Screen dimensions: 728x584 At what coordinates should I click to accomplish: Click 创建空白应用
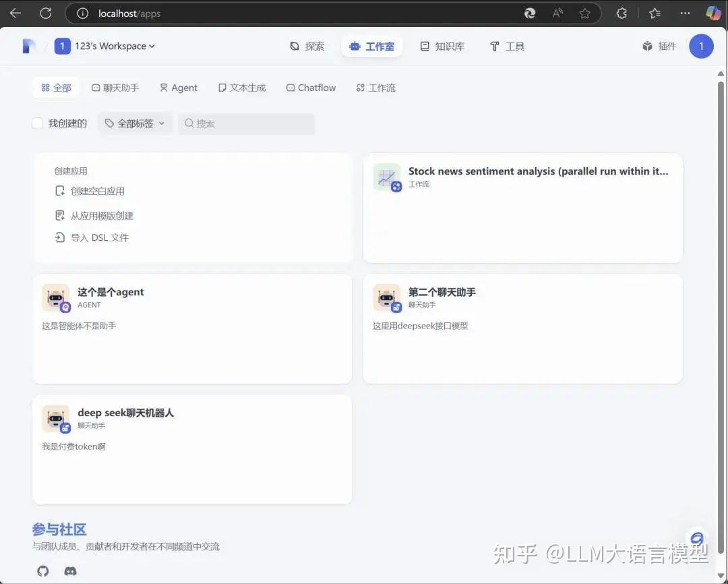point(90,191)
